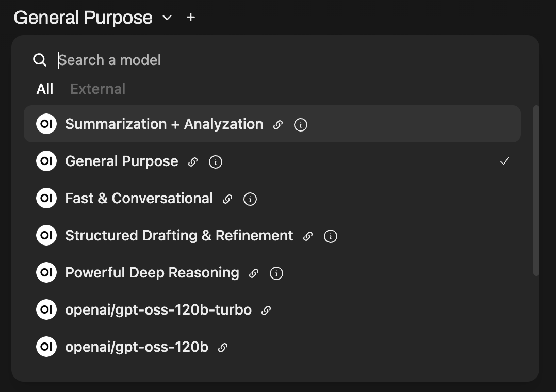This screenshot has height=392, width=556.
Task: Click the link icon beside Summarization + Analyzation
Action: tap(278, 125)
